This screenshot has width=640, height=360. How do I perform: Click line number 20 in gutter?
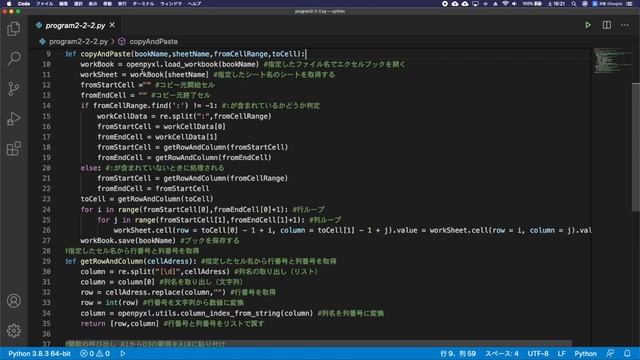[47, 168]
